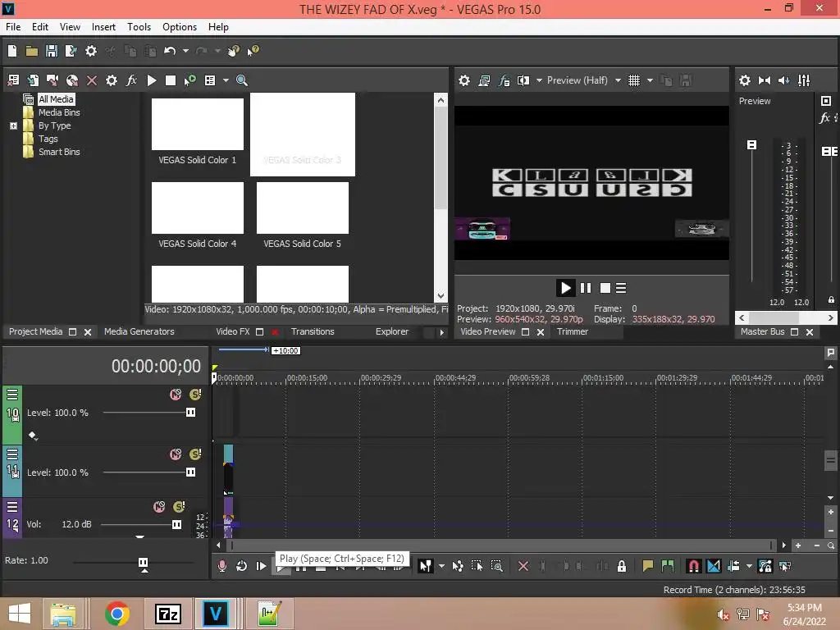Open the Insert menu

(x=103, y=27)
